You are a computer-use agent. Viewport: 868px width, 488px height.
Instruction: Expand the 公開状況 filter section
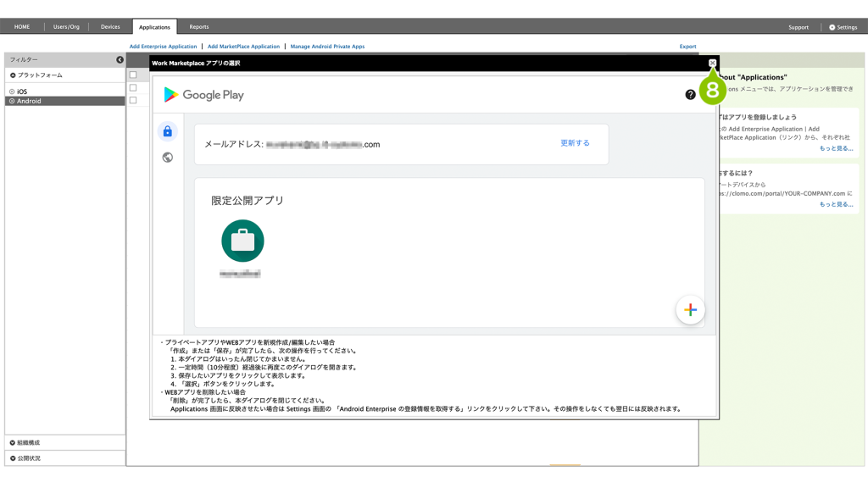tap(64, 458)
